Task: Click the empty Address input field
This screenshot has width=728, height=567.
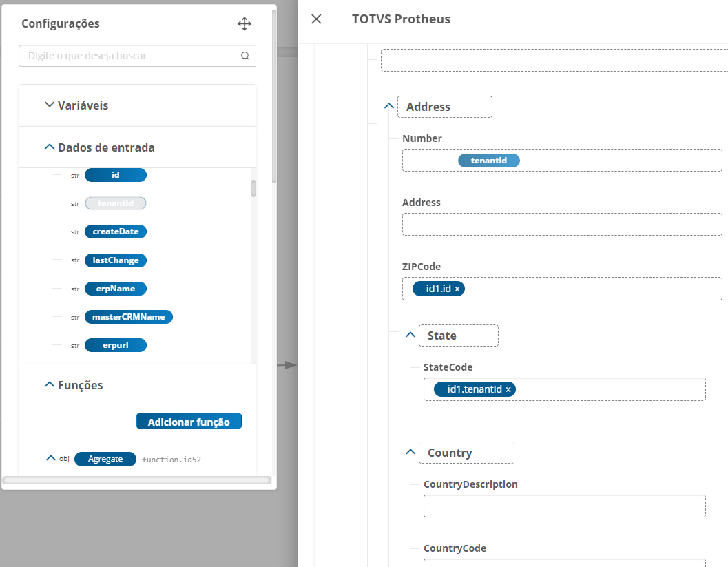Action: (562, 225)
